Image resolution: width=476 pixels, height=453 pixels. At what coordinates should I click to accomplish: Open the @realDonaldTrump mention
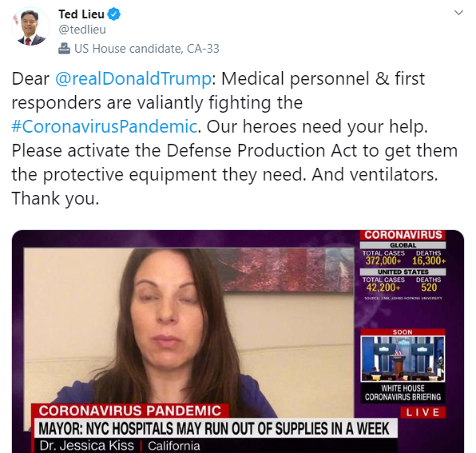click(x=133, y=78)
